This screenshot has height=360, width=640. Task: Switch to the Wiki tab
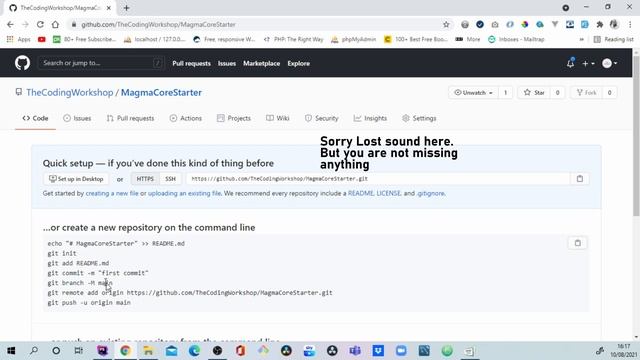coord(278,118)
